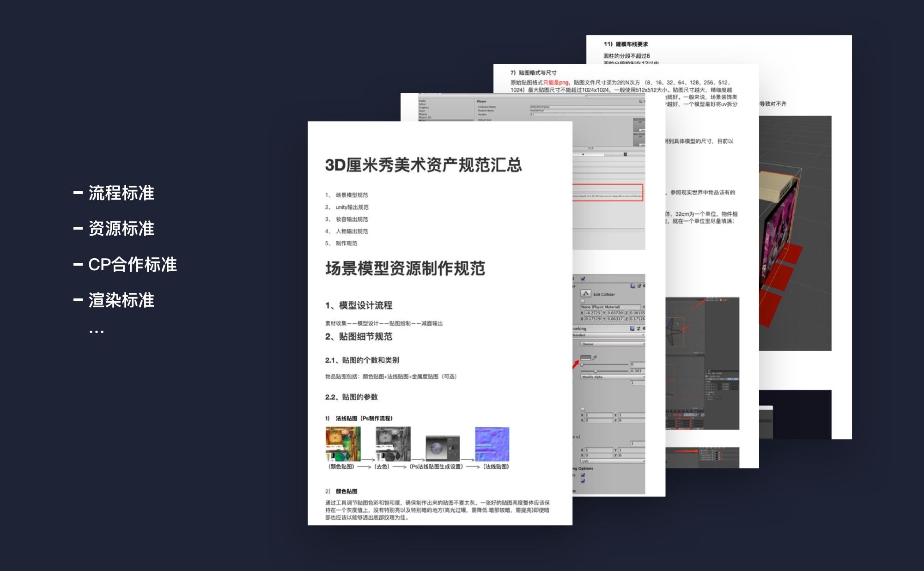
Task: Toggle checked box at top of inspector screenshot
Action: tap(583, 279)
